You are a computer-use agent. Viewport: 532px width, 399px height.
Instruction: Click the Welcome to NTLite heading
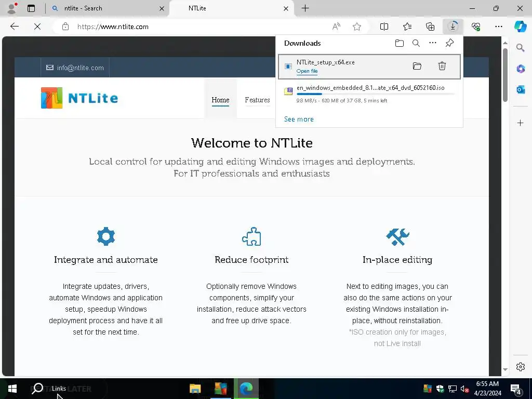tap(252, 143)
